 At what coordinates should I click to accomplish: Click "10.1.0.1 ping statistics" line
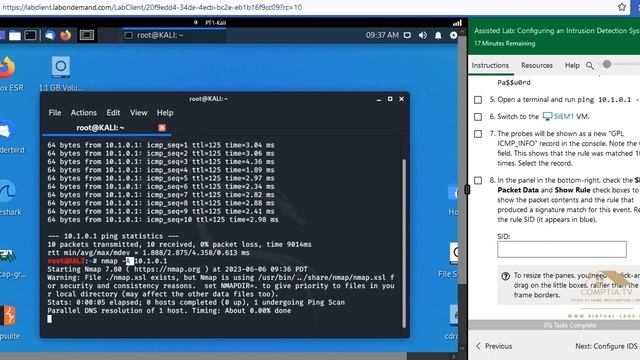pyautogui.click(x=113, y=236)
